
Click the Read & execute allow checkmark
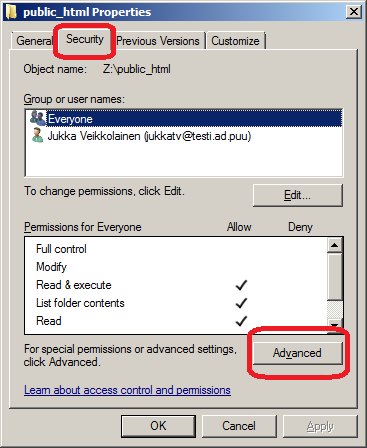241,285
